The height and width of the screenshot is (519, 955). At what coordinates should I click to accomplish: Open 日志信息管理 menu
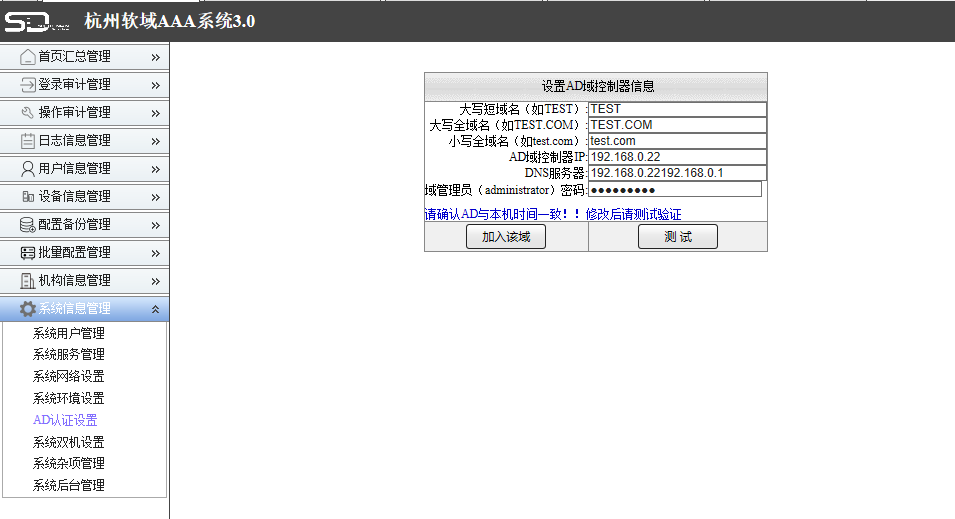(85, 141)
